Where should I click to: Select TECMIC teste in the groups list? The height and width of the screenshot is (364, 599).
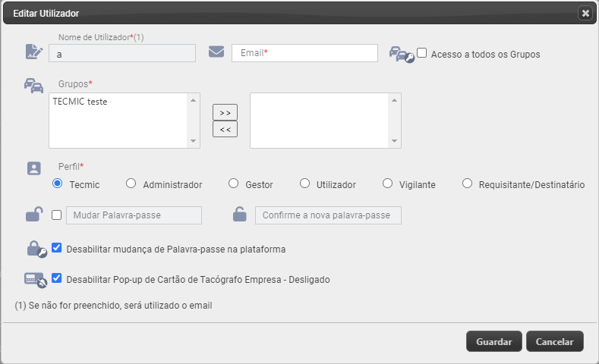80,102
